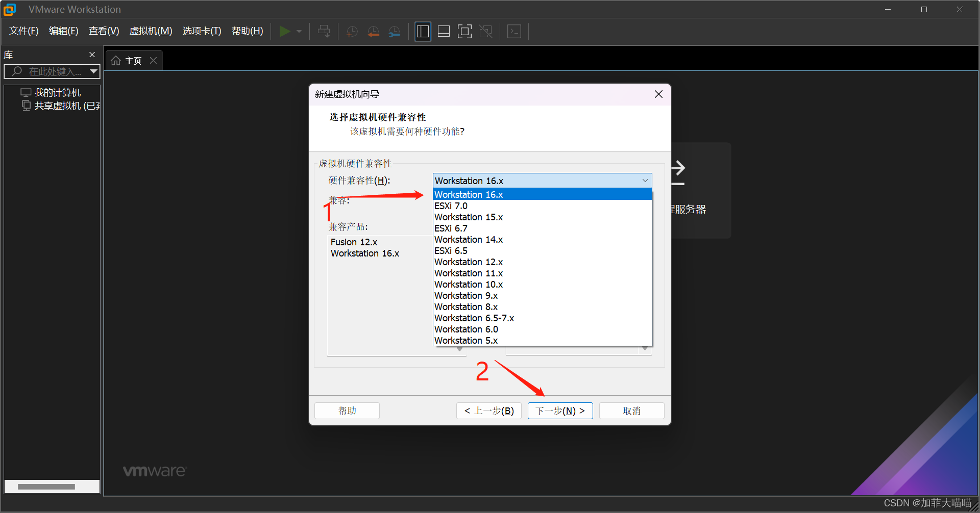Maximize the VMware Workstation window
Image resolution: width=980 pixels, height=513 pixels.
[x=924, y=9]
